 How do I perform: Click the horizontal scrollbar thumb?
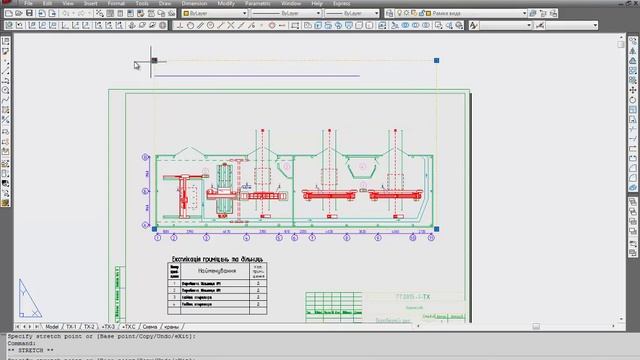coord(536,327)
